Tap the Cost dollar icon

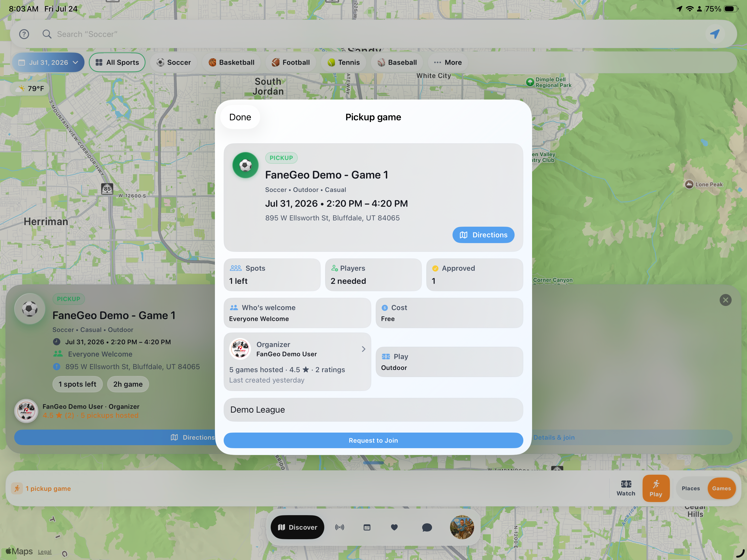pyautogui.click(x=385, y=308)
